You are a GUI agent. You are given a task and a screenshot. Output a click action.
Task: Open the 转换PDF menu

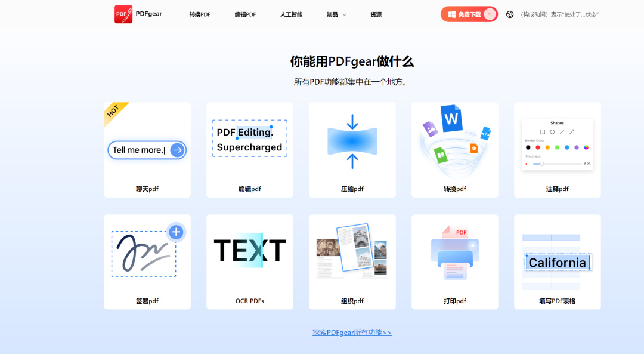[200, 14]
